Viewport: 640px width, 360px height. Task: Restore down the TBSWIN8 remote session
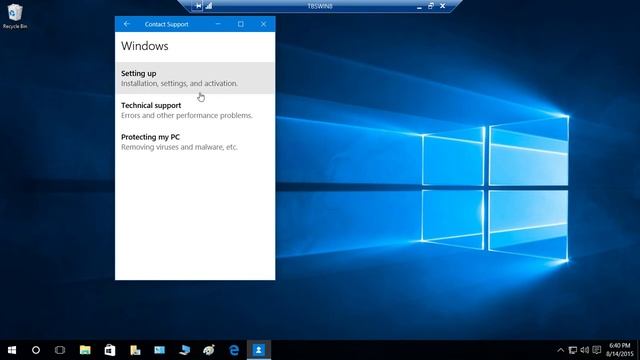point(431,6)
